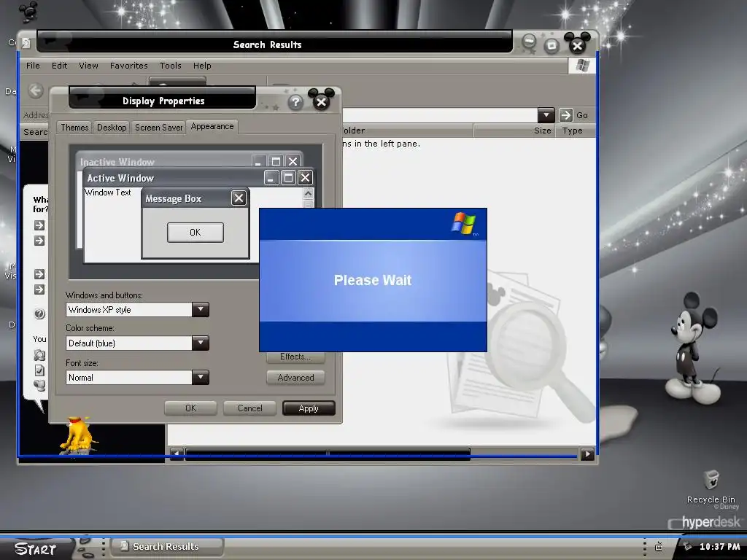Click the Mickey Mouse figure on desktop
Image resolution: width=747 pixels, height=560 pixels.
point(693,348)
